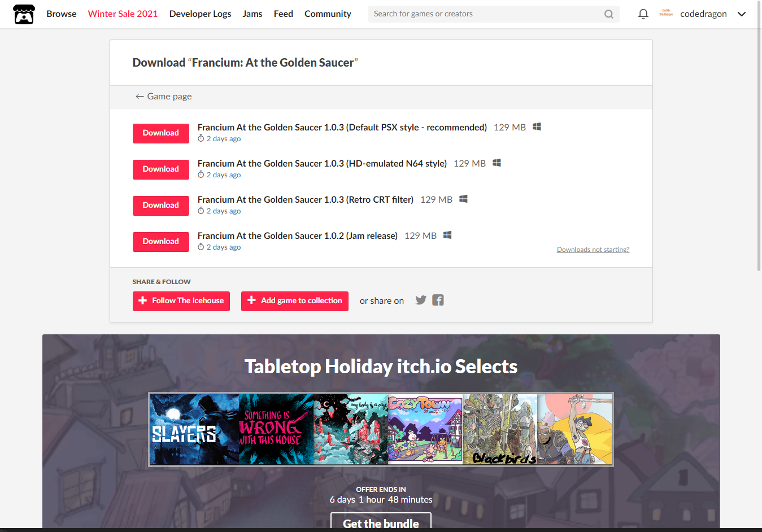Click the Retro CRT filter file name
Viewport: 762px width, 532px height.
[x=306, y=200]
